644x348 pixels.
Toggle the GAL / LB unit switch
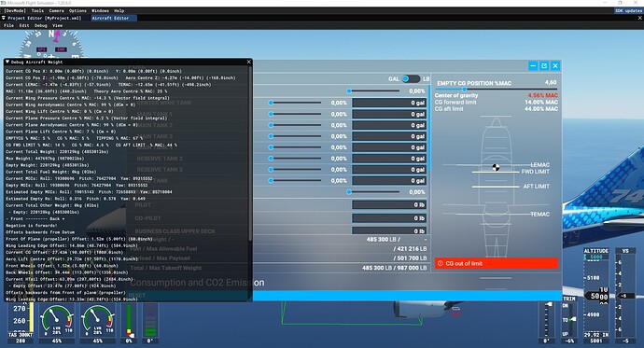click(x=411, y=78)
